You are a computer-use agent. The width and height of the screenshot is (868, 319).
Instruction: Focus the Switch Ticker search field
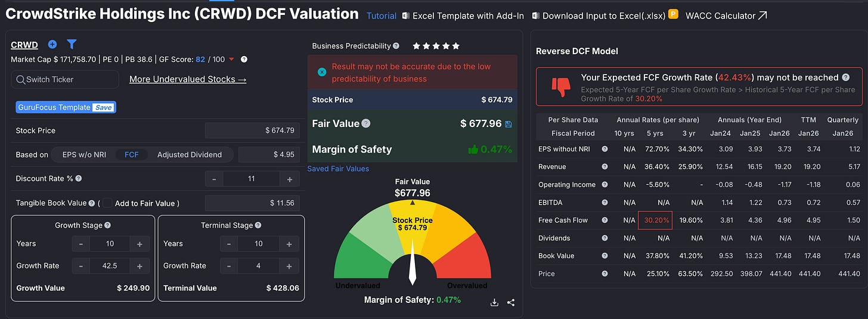[65, 79]
